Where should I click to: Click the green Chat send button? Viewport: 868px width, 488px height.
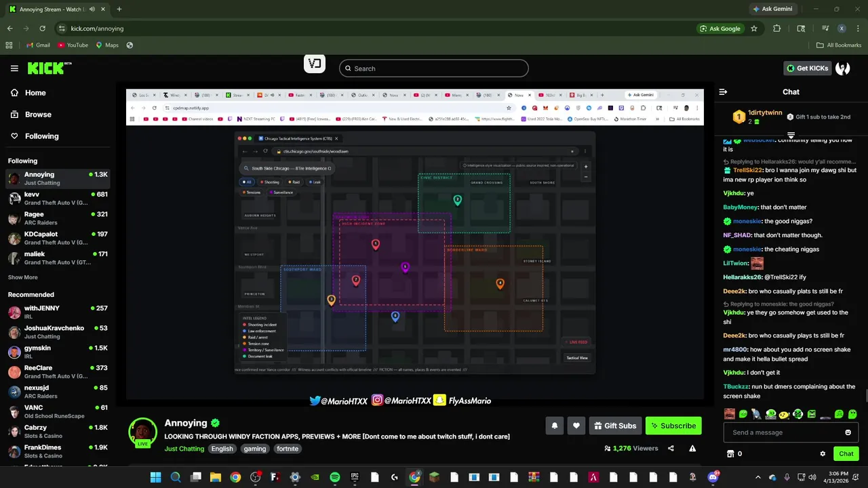coord(846,453)
